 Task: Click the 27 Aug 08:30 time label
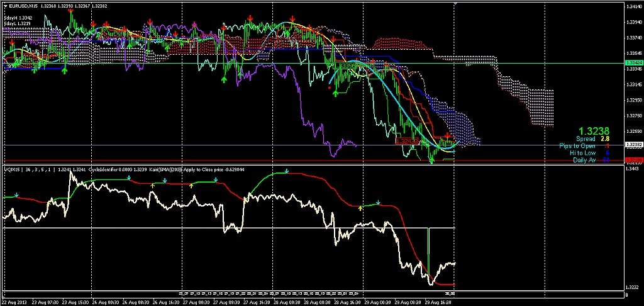(226, 302)
